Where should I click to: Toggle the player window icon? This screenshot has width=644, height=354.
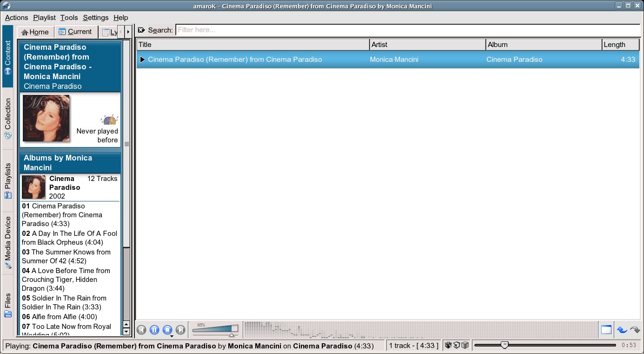606,330
